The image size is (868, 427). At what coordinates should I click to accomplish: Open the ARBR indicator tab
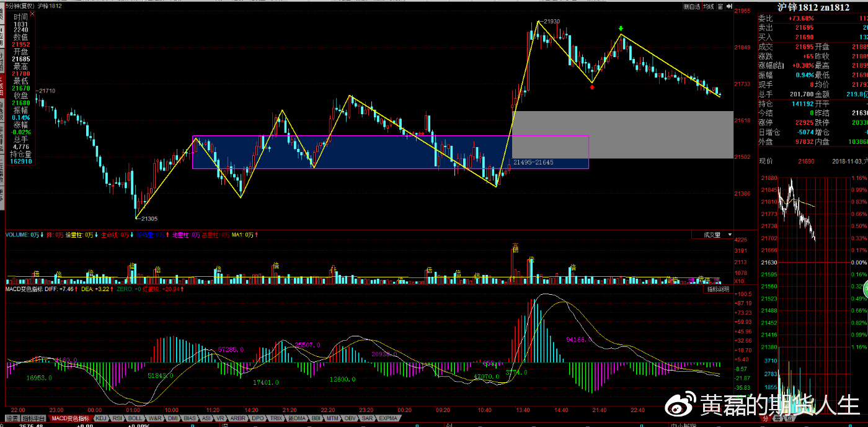(x=239, y=418)
